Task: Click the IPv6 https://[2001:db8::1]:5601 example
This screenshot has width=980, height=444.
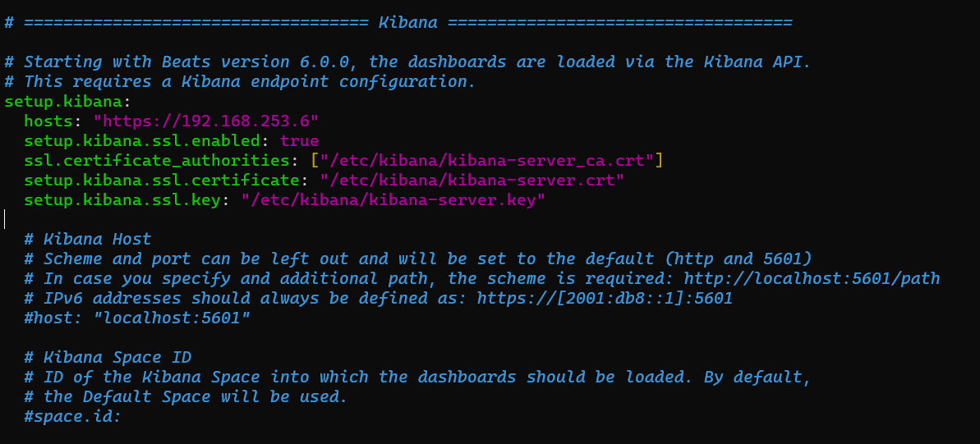Action: [605, 299]
